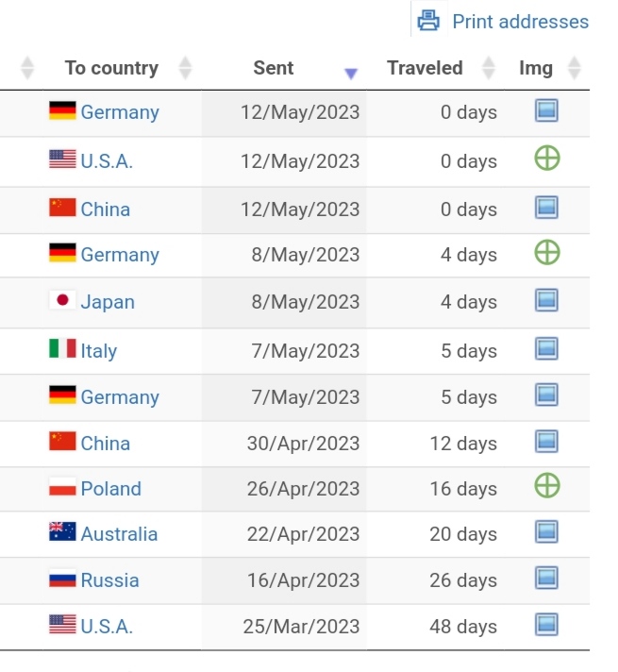Click the Print addresses link

[520, 22]
